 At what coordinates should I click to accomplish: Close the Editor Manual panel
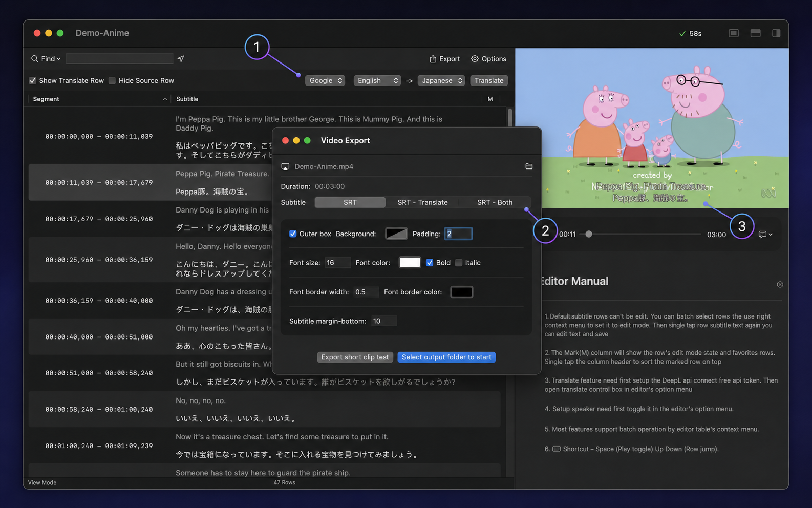780,284
